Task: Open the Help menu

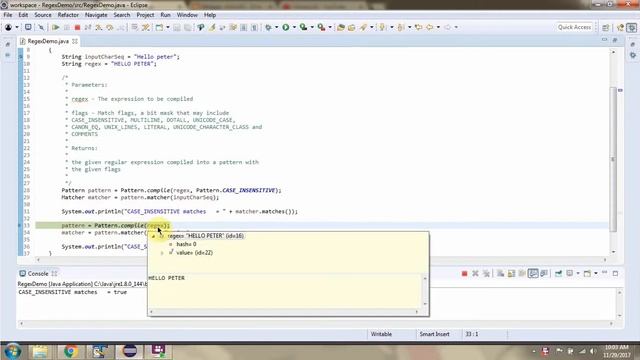Action: pyautogui.click(x=210, y=15)
